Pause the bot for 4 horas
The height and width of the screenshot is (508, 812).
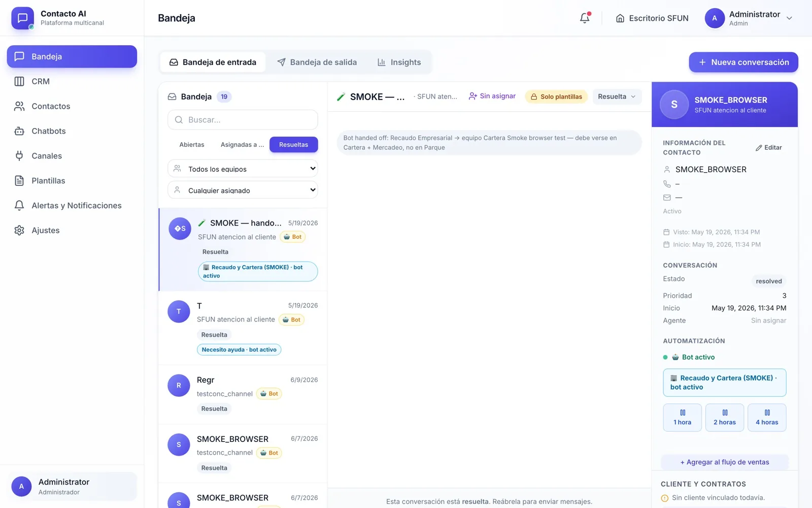pyautogui.click(x=767, y=418)
